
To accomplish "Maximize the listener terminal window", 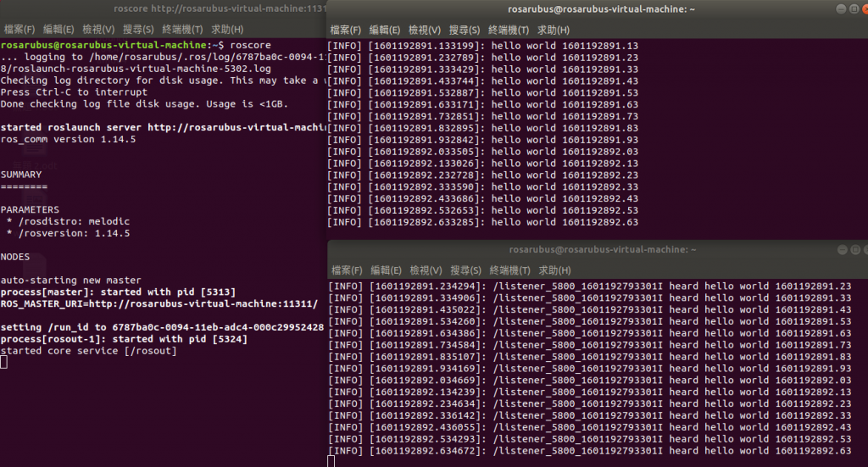I will point(854,249).
